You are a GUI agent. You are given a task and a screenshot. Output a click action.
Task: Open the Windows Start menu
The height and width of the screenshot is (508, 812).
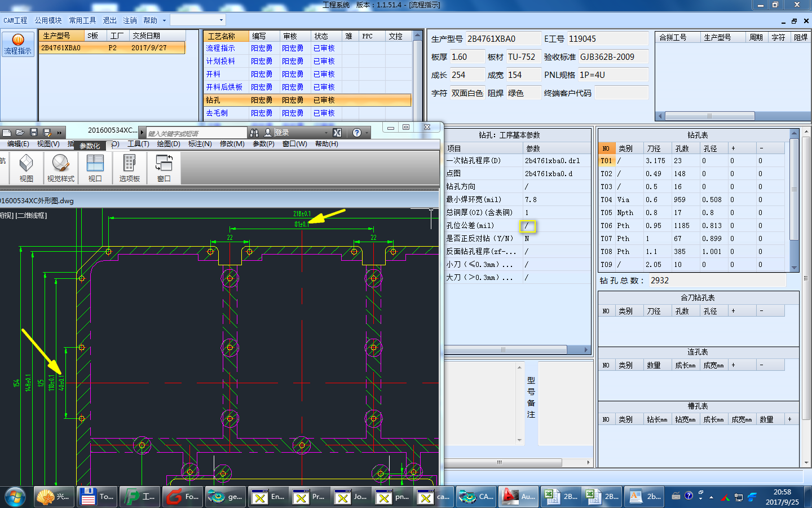tap(15, 497)
